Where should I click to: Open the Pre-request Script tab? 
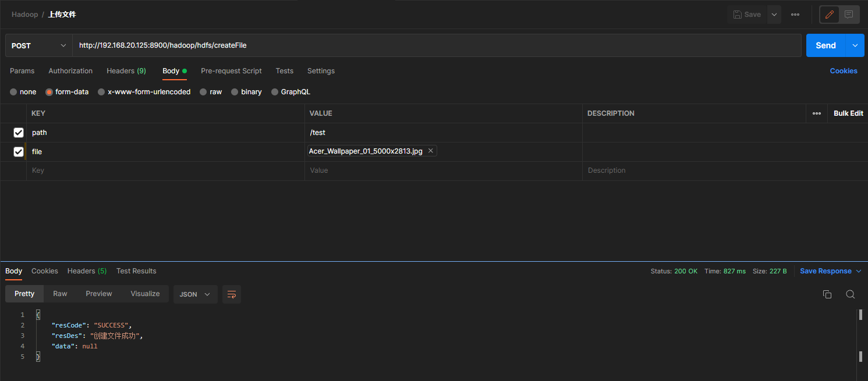pyautogui.click(x=231, y=71)
